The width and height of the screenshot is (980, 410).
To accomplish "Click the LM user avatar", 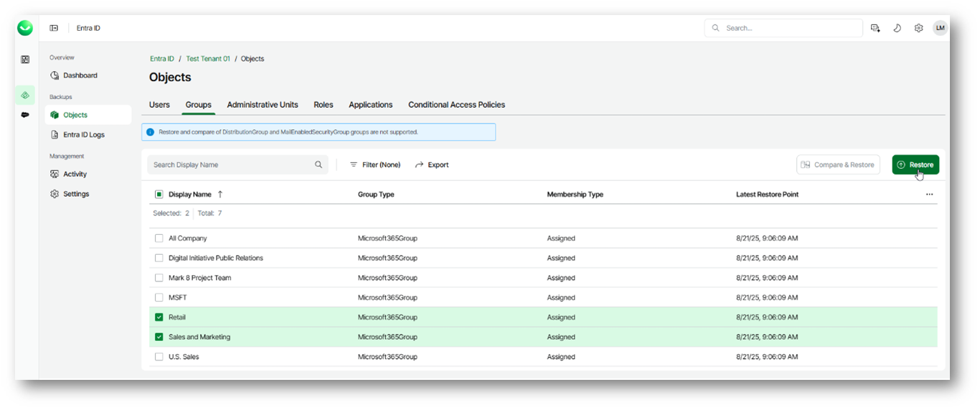I will pyautogui.click(x=940, y=28).
